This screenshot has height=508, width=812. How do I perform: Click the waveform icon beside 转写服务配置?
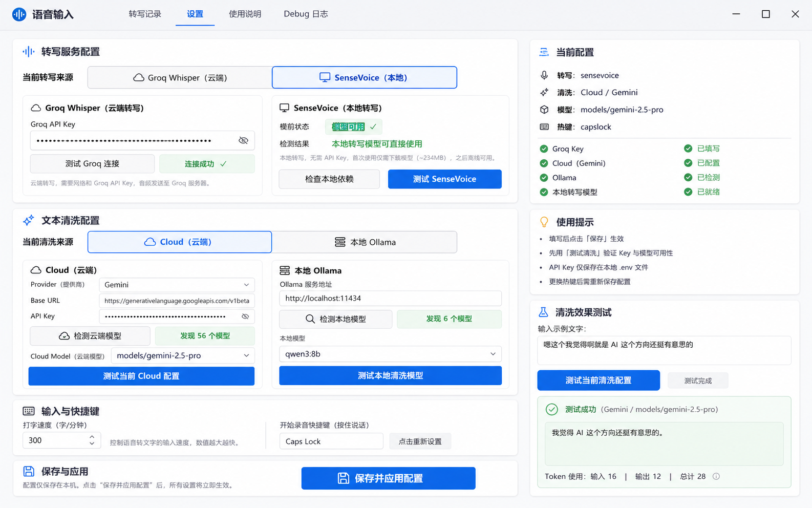(x=29, y=52)
